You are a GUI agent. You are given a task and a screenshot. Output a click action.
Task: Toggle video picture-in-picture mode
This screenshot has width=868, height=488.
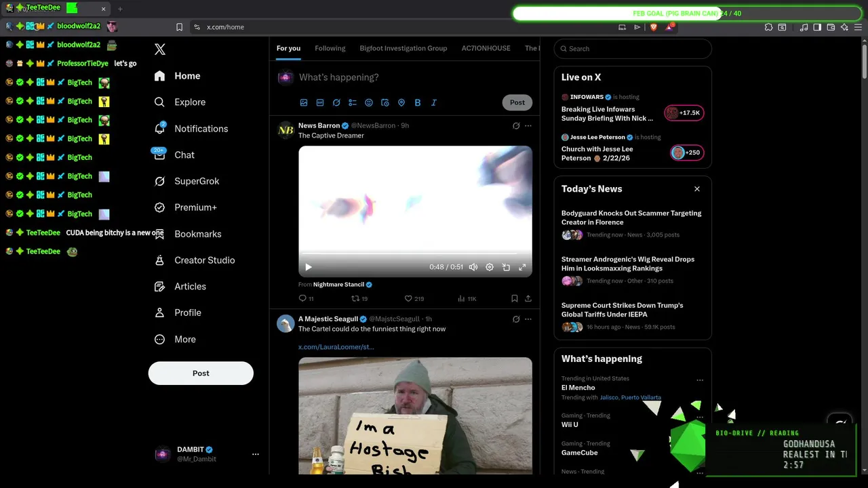[506, 267]
